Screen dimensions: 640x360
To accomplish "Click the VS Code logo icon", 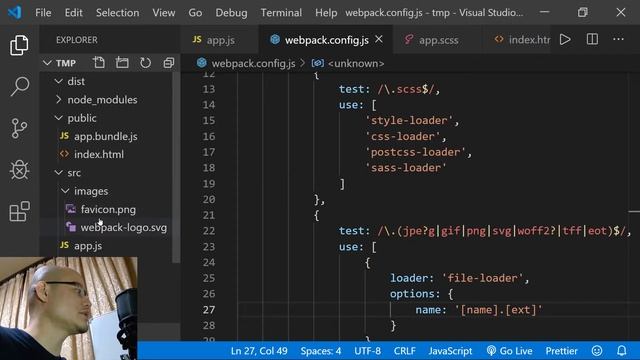I will 15,12.
